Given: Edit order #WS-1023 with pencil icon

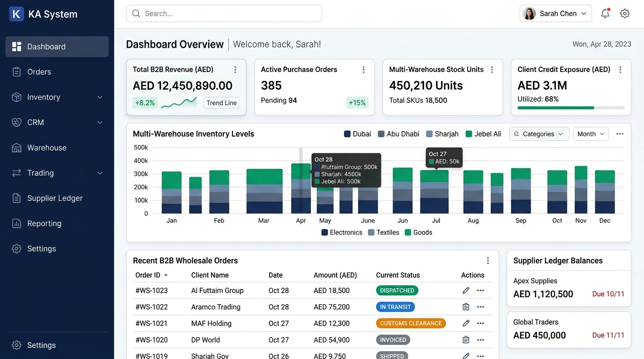Looking at the screenshot, I should tap(466, 290).
